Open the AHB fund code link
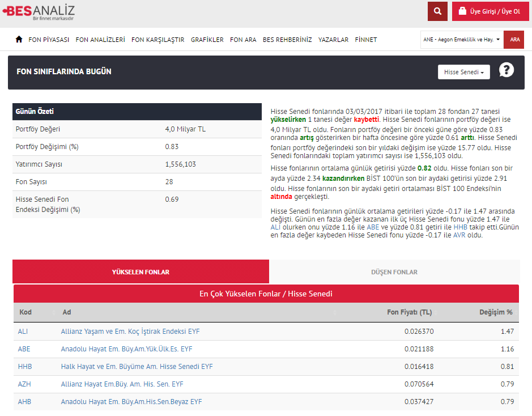Image resolution: width=532 pixels, height=416 pixels. point(24,402)
